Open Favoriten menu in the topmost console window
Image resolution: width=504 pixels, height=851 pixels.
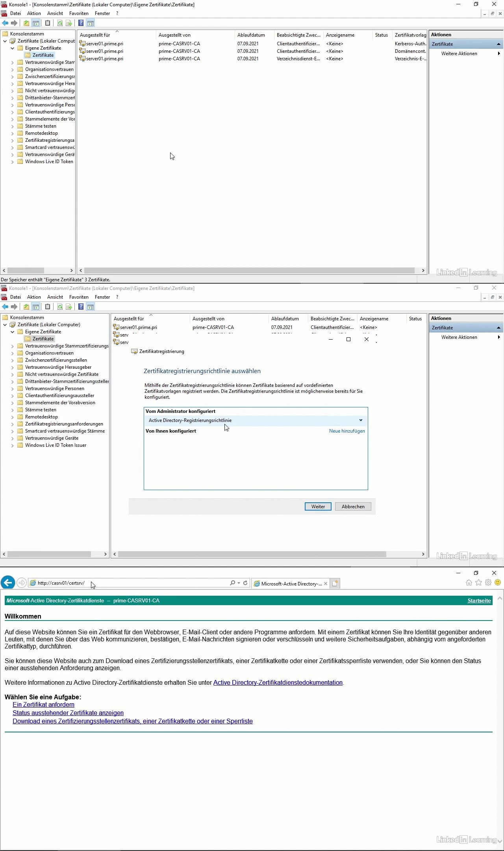click(79, 13)
